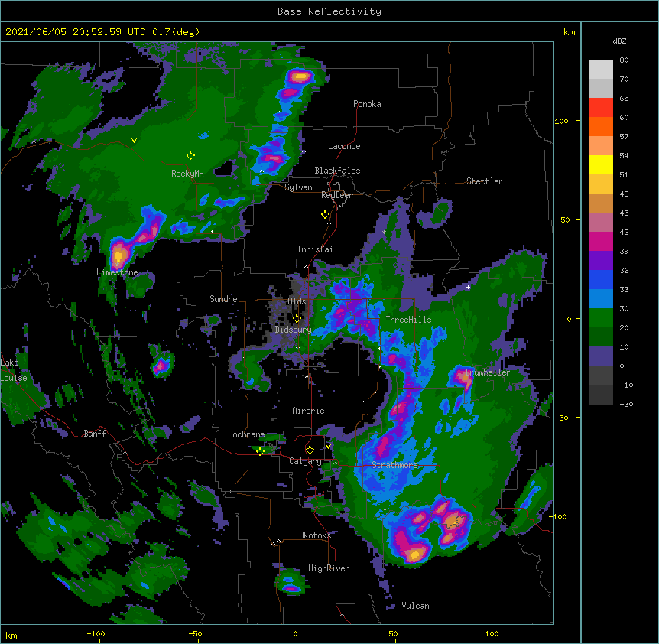Click the Sundre label
Screen dimensions: 659x644
pyautogui.click(x=223, y=299)
